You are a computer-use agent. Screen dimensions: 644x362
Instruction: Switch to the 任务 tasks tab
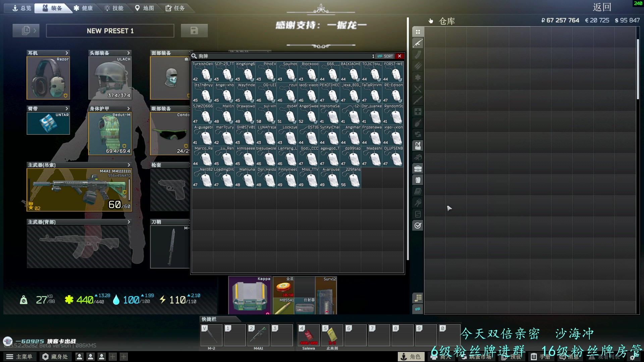click(175, 8)
